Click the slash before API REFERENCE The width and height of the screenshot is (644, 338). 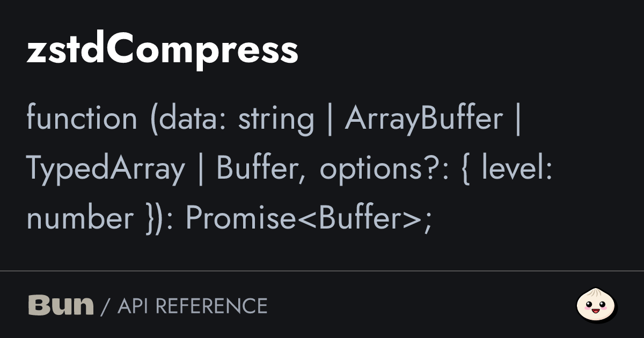105,306
